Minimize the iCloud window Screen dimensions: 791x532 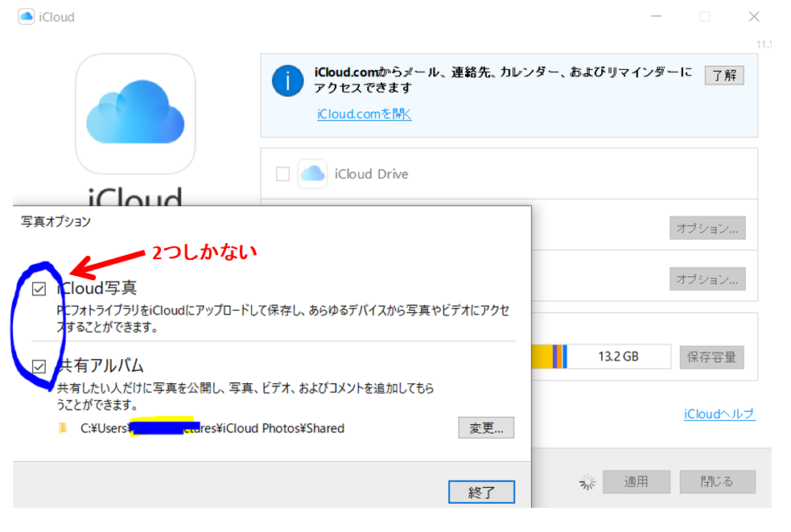656,17
